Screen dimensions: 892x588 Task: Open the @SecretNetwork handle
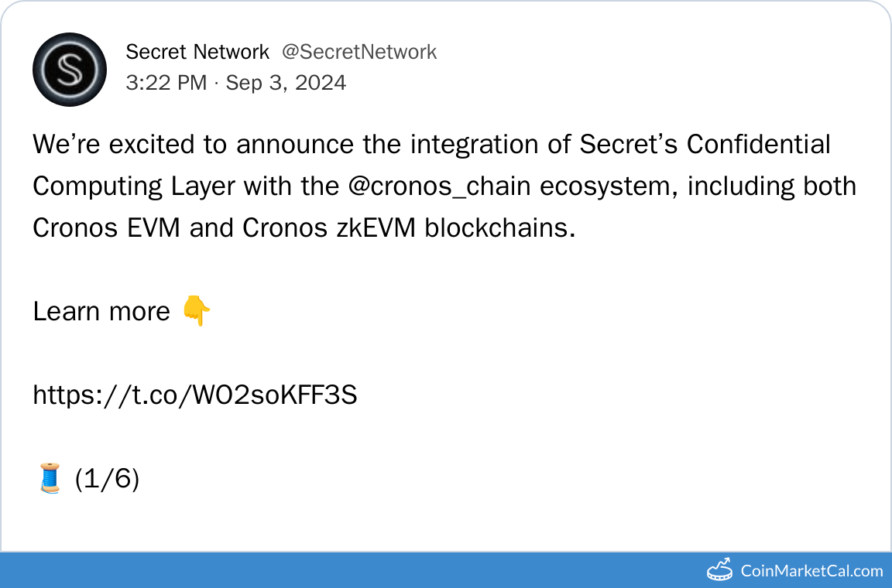pyautogui.click(x=359, y=52)
